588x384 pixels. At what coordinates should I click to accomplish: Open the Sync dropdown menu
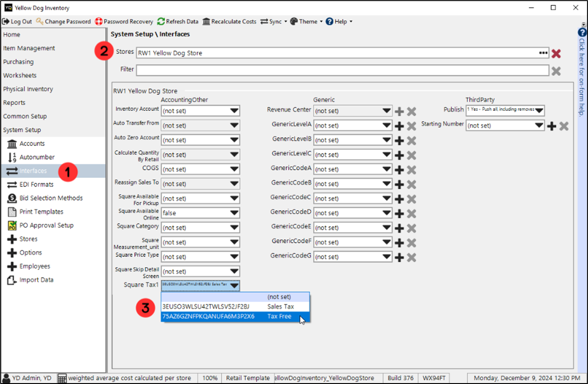[x=274, y=21]
